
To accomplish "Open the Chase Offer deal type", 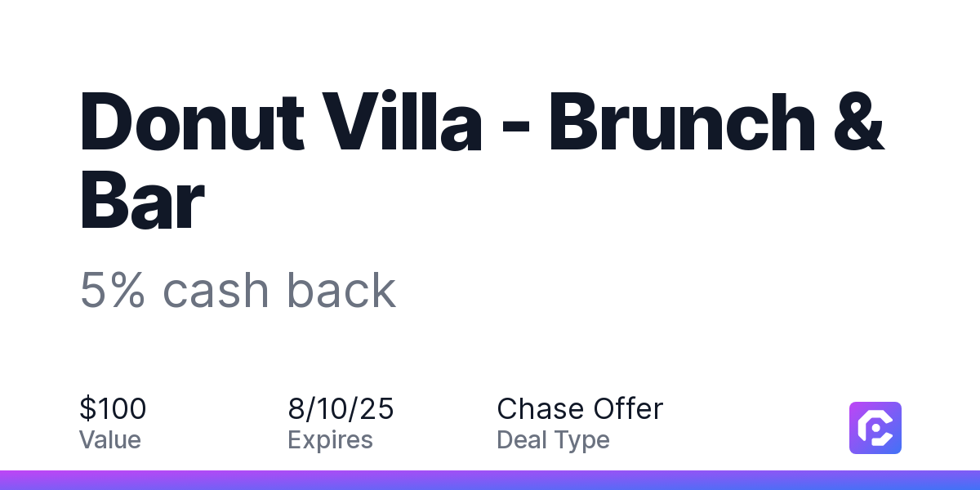I will click(580, 408).
